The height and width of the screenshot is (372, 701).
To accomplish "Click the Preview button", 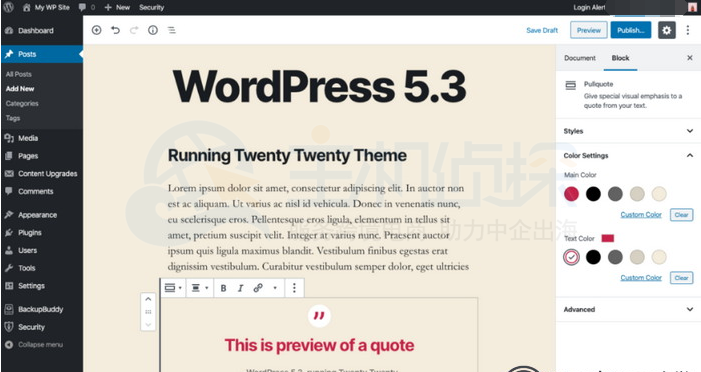I will [589, 30].
